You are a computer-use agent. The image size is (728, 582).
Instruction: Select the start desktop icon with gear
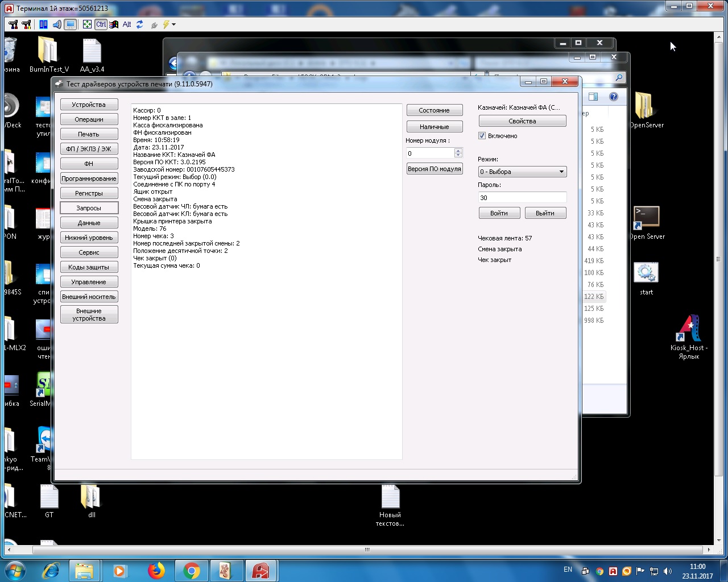(646, 278)
